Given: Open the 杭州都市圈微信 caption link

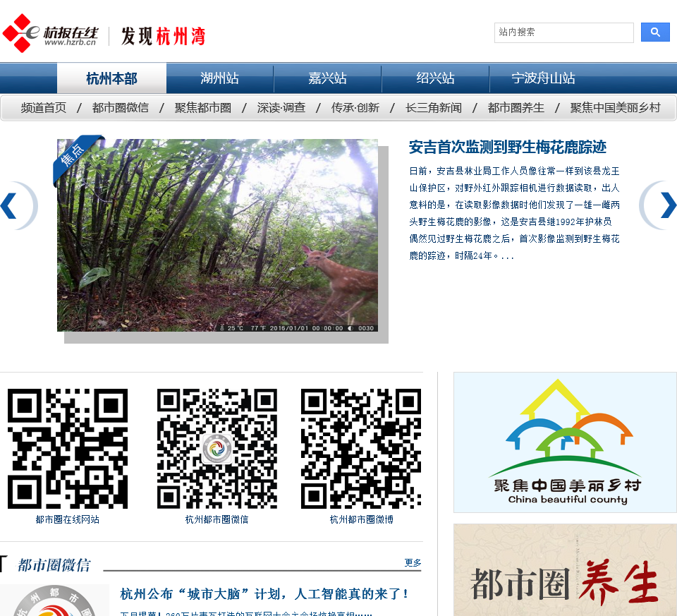Looking at the screenshot, I should [x=216, y=519].
